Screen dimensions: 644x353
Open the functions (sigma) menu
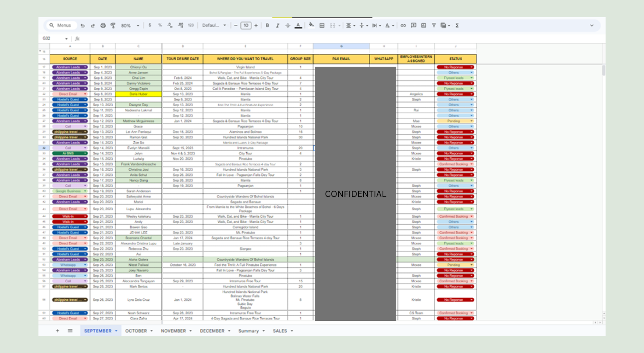tap(457, 25)
